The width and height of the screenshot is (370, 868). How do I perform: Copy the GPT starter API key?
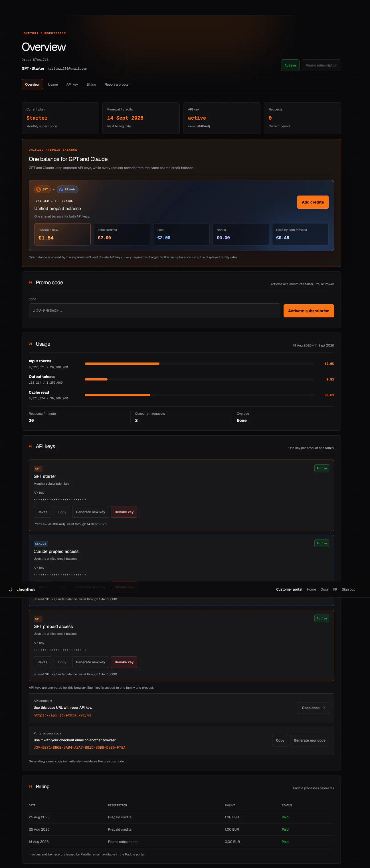[62, 512]
